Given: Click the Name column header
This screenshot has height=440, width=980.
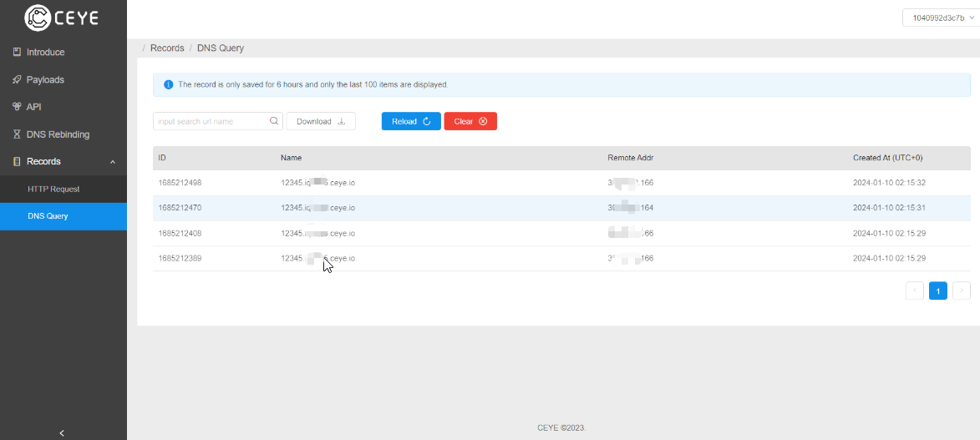Looking at the screenshot, I should click(x=292, y=158).
